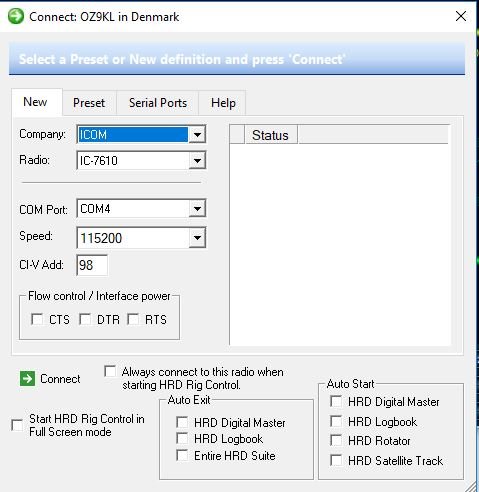Switch to the Preset tab
The width and height of the screenshot is (479, 492).
pos(89,103)
